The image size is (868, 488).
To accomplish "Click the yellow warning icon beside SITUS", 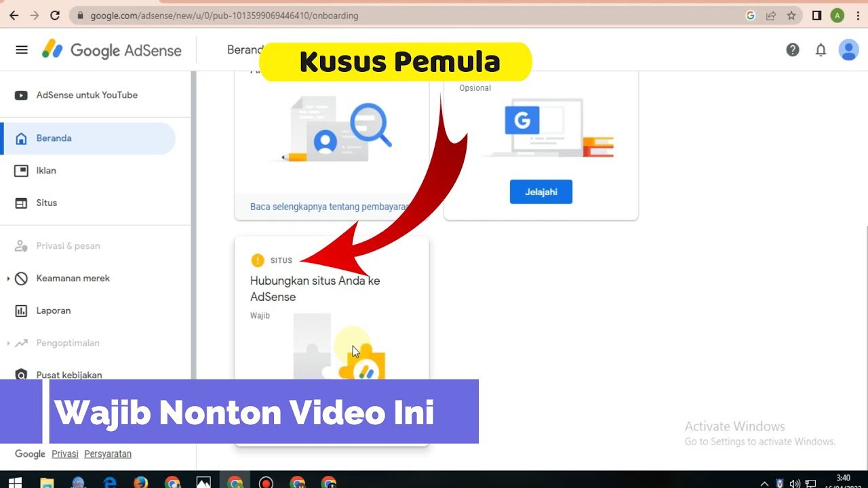I will [x=258, y=260].
